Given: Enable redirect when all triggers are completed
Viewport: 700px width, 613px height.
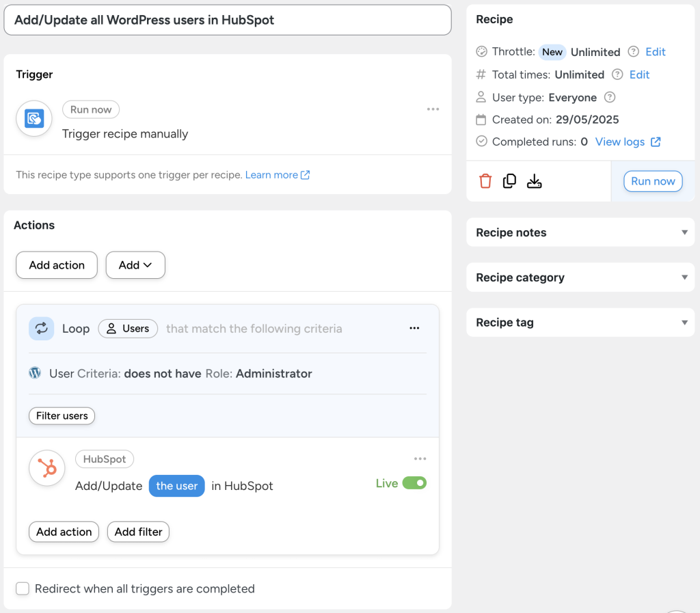Looking at the screenshot, I should 23,588.
